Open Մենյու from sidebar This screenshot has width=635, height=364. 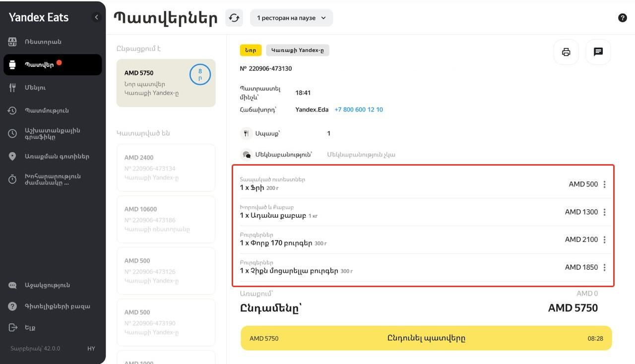click(35, 88)
